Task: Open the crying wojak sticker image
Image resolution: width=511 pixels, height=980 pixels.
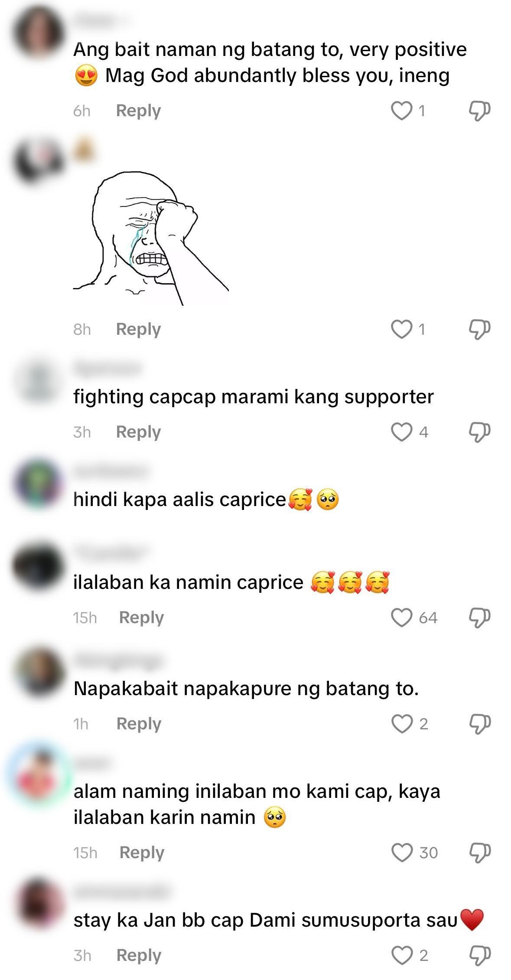Action: point(151,238)
